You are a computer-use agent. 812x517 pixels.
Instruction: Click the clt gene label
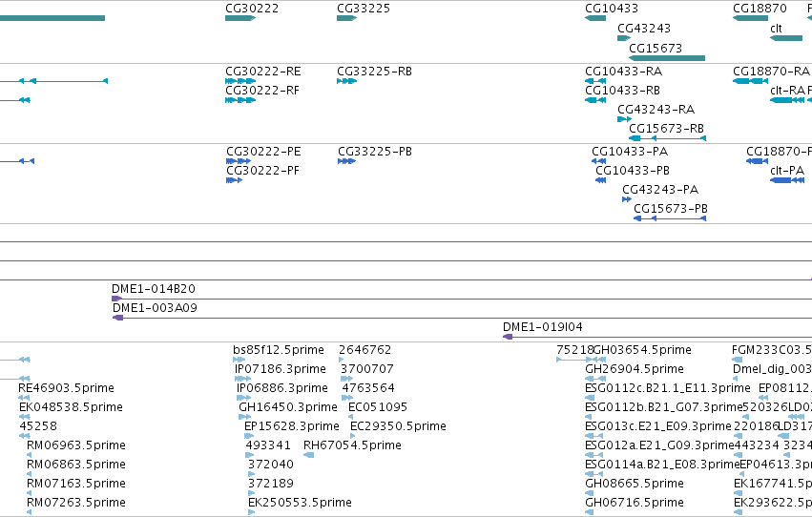tap(776, 29)
